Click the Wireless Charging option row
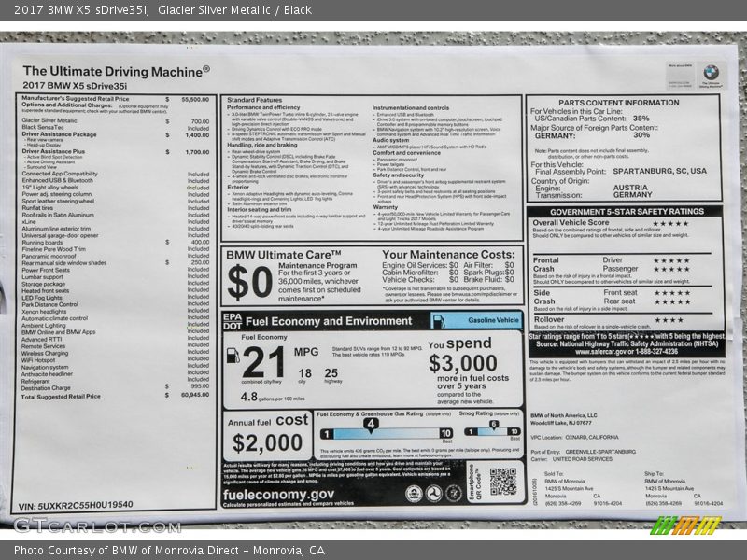Viewport: 747px width, 560px height. [x=115, y=354]
